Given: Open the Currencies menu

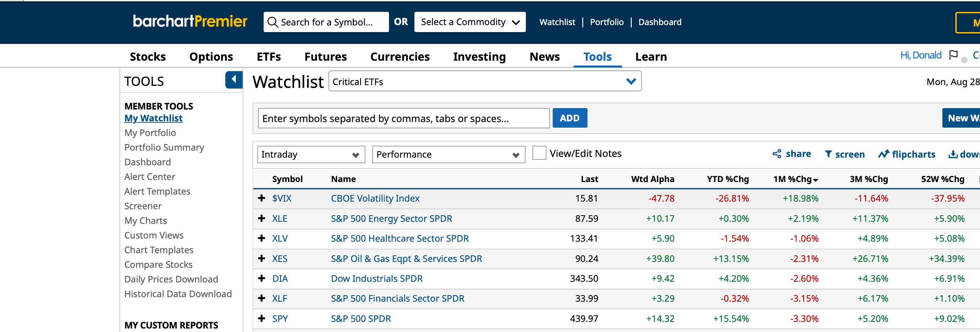Looking at the screenshot, I should tap(400, 57).
